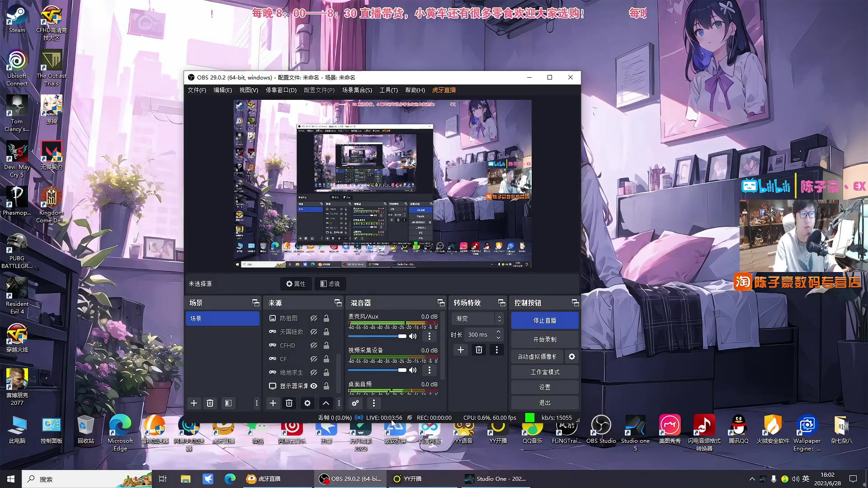The image size is (868, 488).
Task: Open OBS 设置 settings button
Action: point(545,387)
